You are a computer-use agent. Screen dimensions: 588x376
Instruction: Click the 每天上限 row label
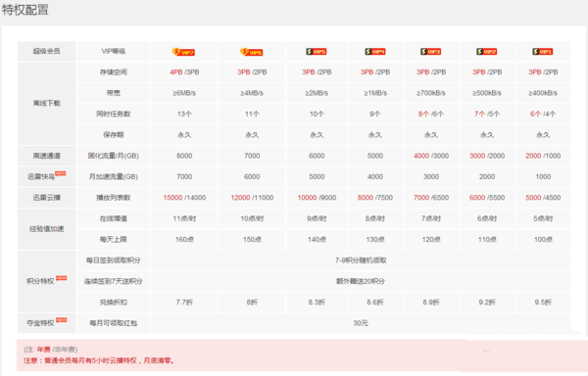(114, 239)
